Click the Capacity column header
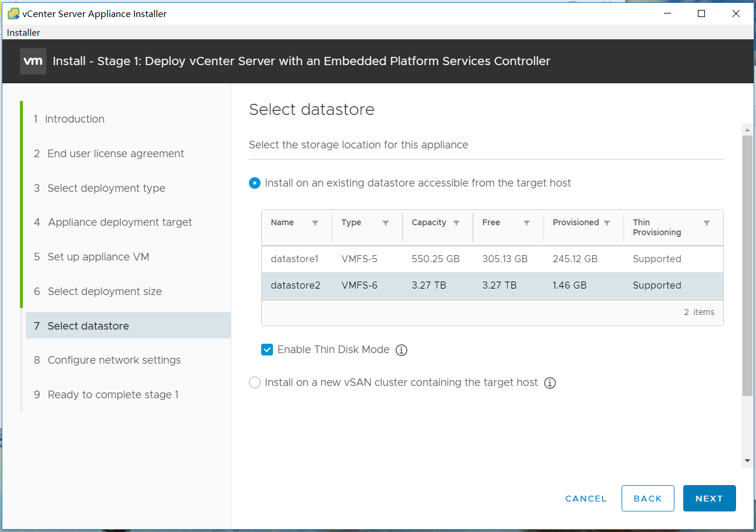Viewport: 756px width, 532px height. pyautogui.click(x=429, y=222)
